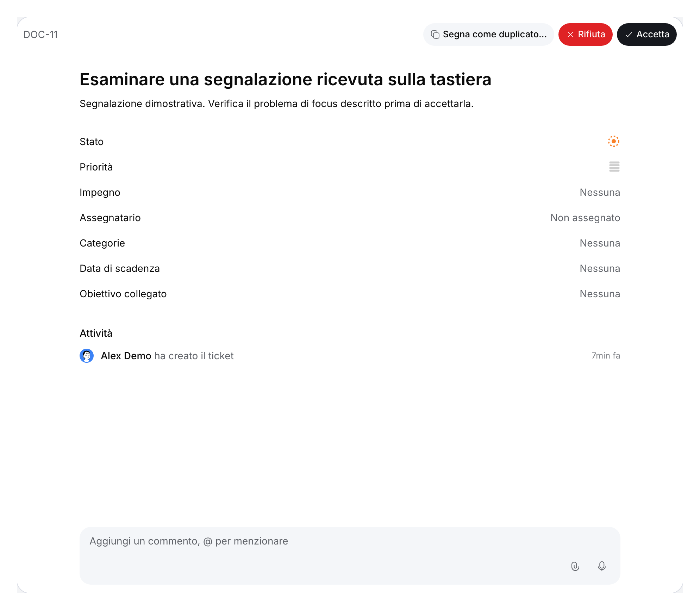This screenshot has height=610, width=700.
Task: Click the microphone voice input icon
Action: pos(602,566)
